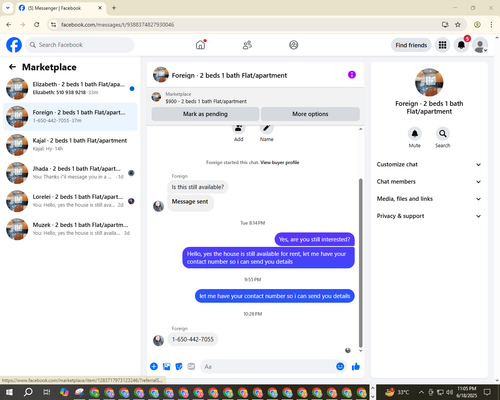Click More options button
Image resolution: width=500 pixels, height=400 pixels.
coord(310,114)
